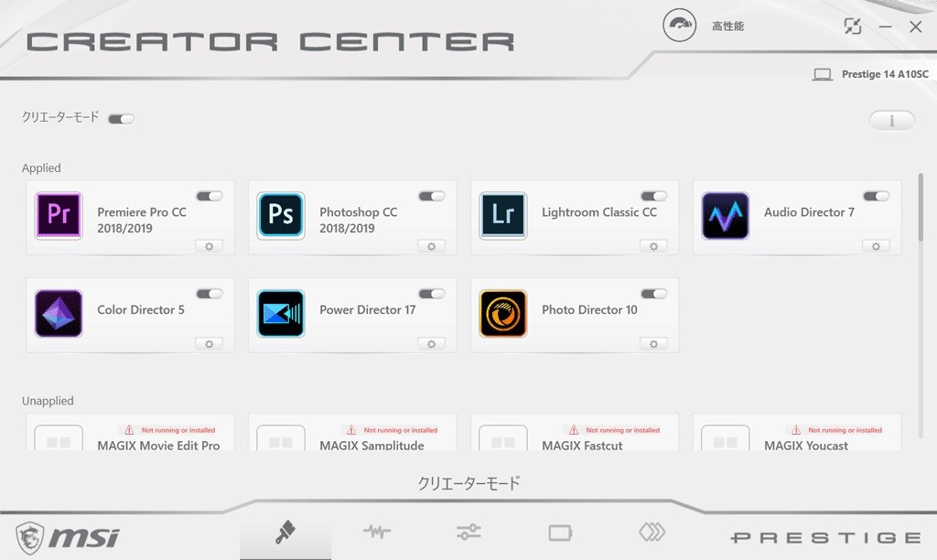This screenshot has height=560, width=937.
Task: Open the sliders settings tab
Action: (x=468, y=532)
